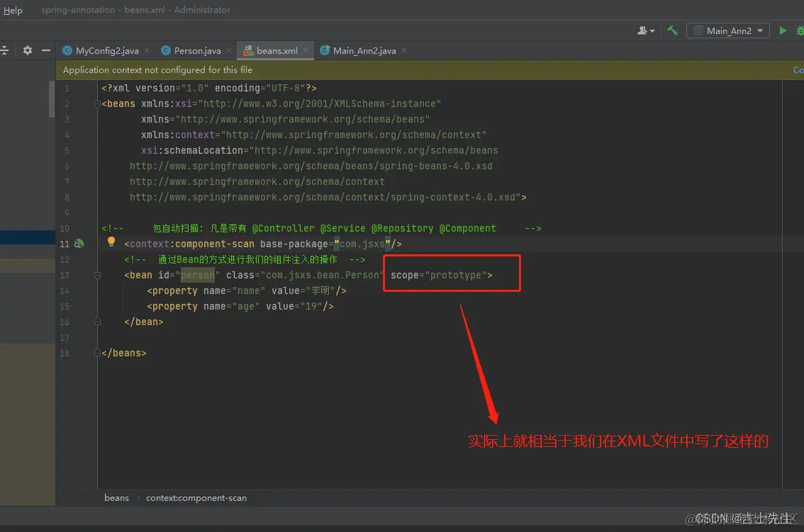Open the Main_Ann2 run configuration dropdown
The height and width of the screenshot is (532, 804).
tap(728, 30)
